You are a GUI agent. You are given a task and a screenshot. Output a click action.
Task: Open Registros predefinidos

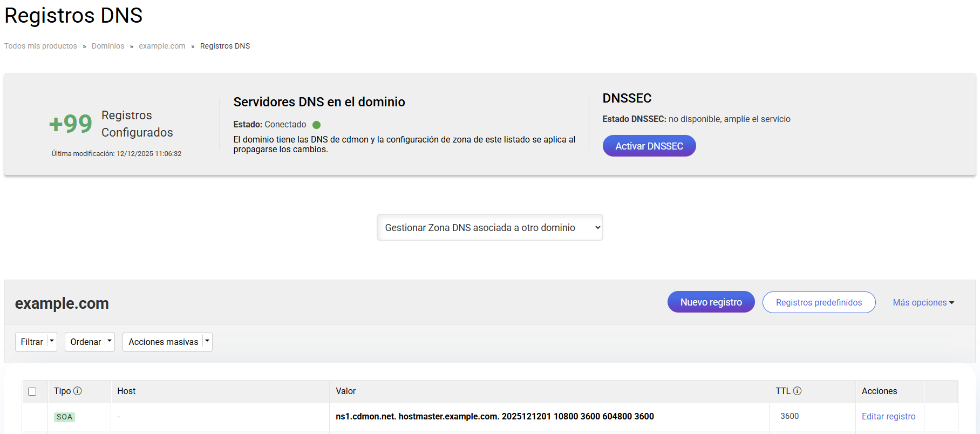point(819,302)
